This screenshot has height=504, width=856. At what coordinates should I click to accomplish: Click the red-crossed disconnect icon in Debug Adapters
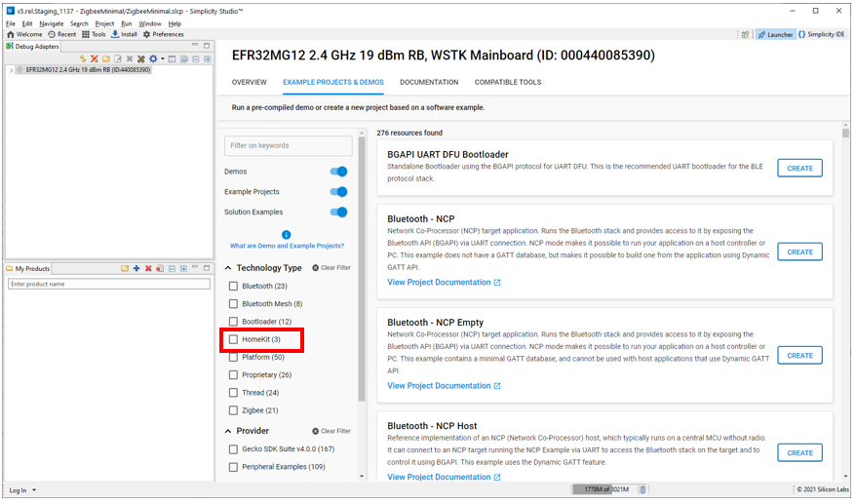coord(95,58)
